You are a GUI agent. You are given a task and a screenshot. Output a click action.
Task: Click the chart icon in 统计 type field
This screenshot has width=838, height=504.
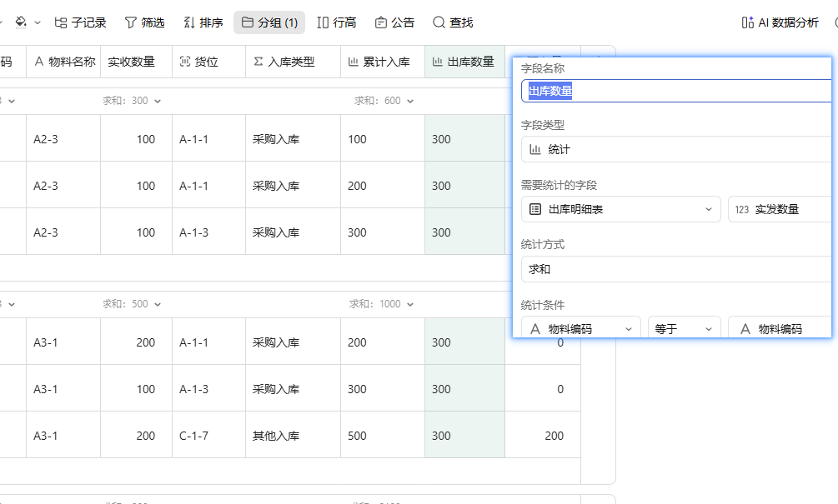pos(535,149)
